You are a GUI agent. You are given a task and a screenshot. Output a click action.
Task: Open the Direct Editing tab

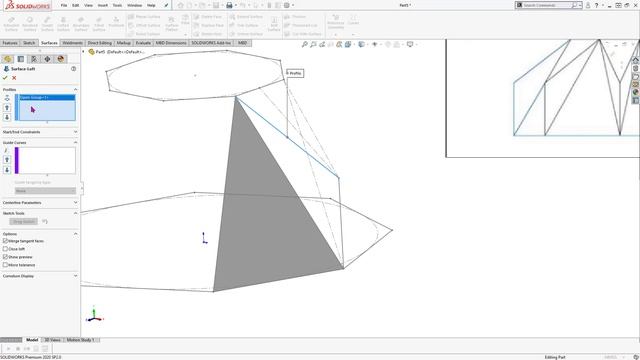coord(100,43)
